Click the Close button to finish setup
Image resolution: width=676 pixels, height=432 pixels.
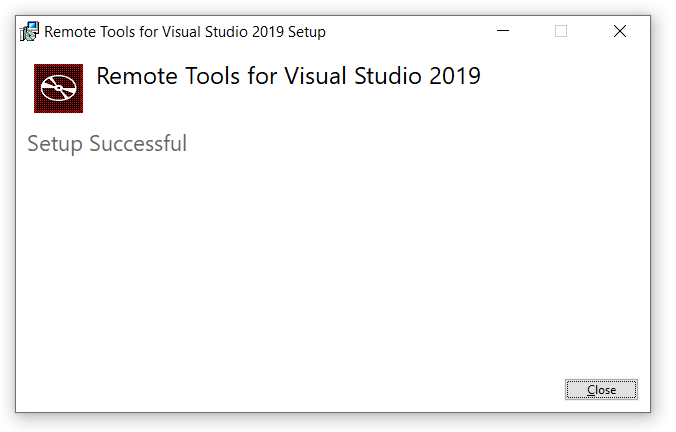[x=601, y=390]
